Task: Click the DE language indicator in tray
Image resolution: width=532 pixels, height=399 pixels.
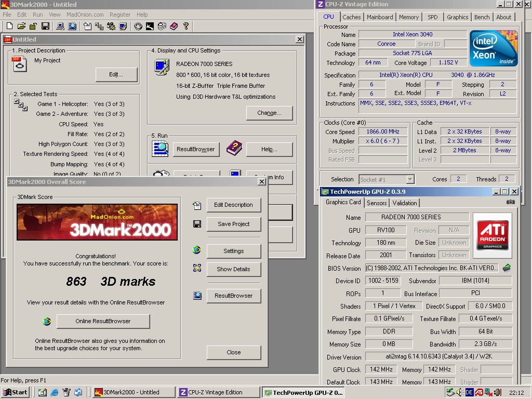Action: [x=469, y=393]
